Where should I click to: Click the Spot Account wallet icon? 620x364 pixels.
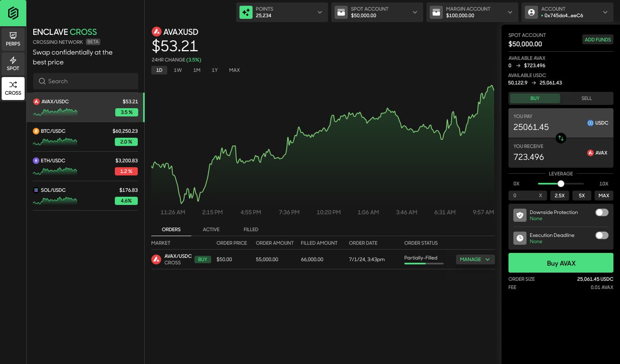point(341,12)
